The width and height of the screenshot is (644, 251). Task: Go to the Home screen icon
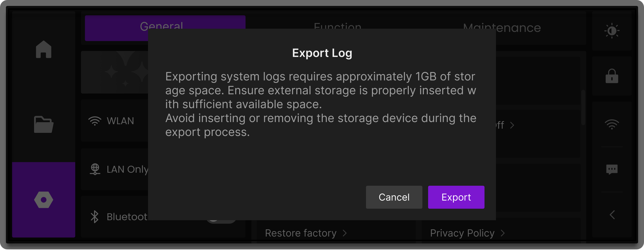pos(43,50)
